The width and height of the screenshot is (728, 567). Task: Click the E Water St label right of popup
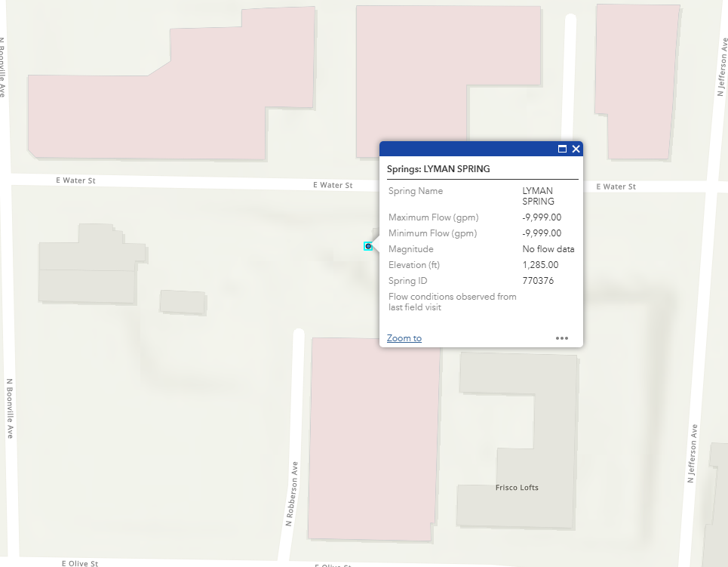click(x=616, y=186)
